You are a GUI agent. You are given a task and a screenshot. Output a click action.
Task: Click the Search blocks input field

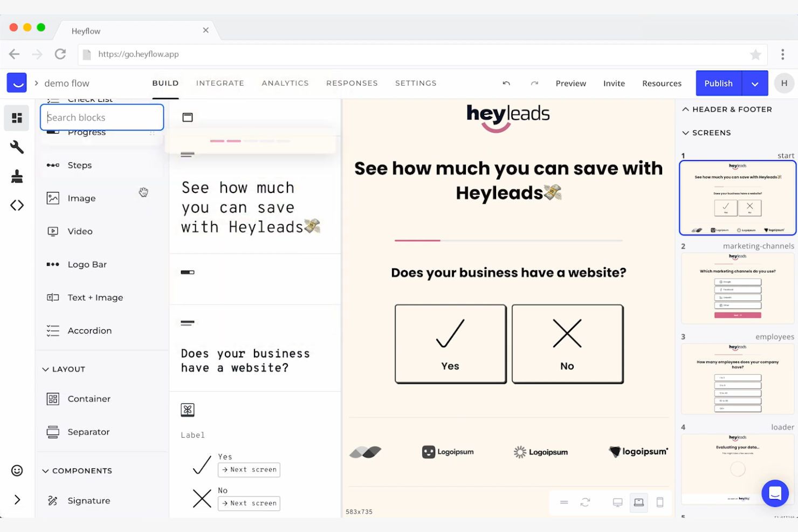pyautogui.click(x=102, y=117)
